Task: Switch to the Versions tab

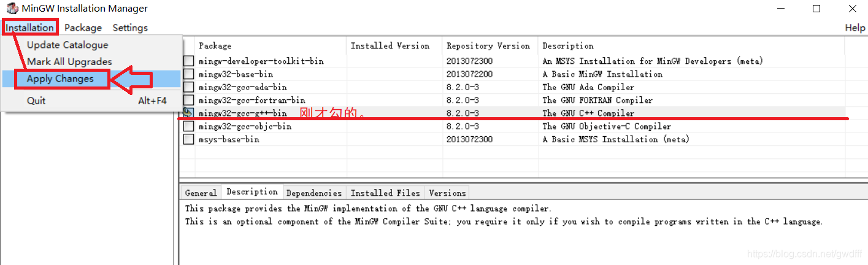Action: coord(447,193)
